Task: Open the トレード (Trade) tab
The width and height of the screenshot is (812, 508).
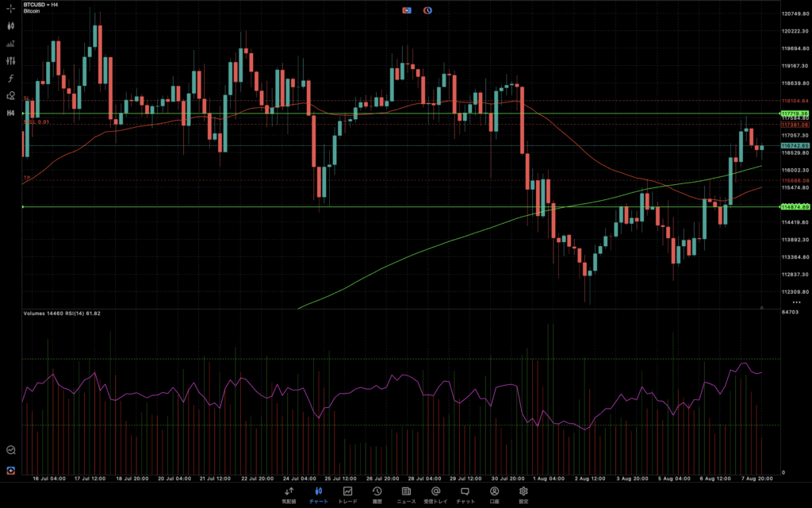Action: tap(347, 495)
